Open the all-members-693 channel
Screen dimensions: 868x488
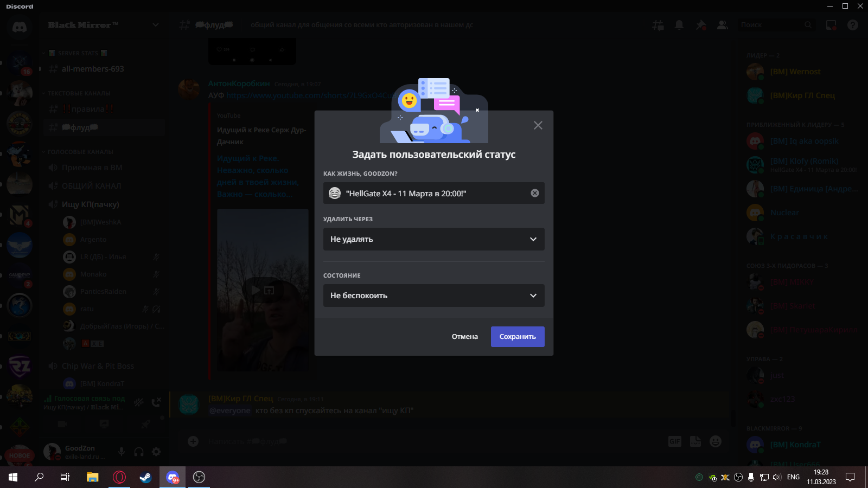[x=104, y=69]
